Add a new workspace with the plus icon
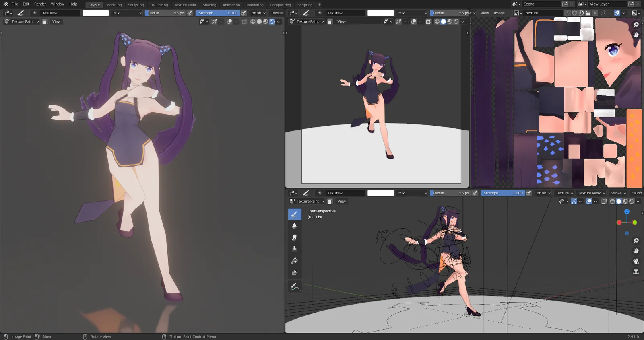 click(319, 5)
